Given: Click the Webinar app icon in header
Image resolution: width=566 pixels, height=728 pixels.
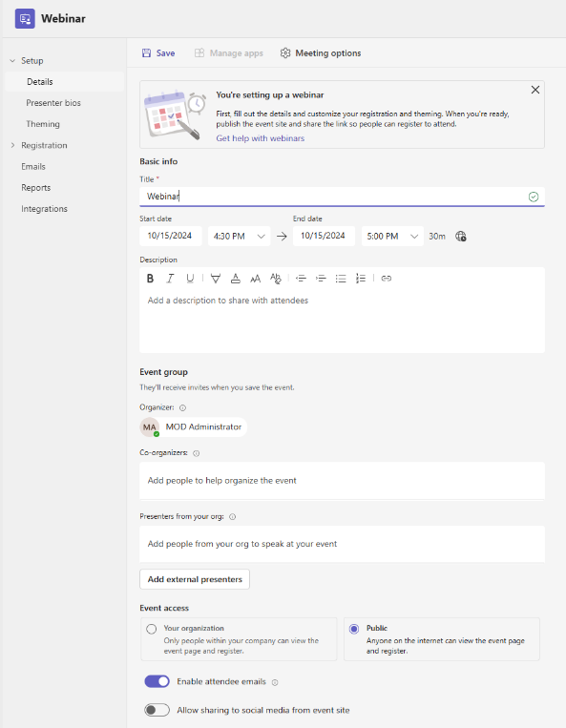Looking at the screenshot, I should [25, 18].
